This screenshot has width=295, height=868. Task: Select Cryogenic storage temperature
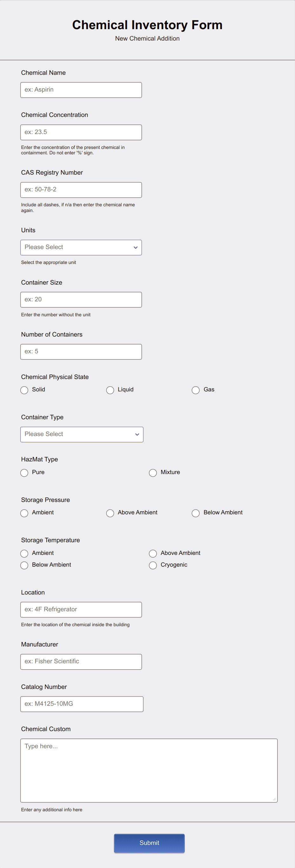click(153, 565)
